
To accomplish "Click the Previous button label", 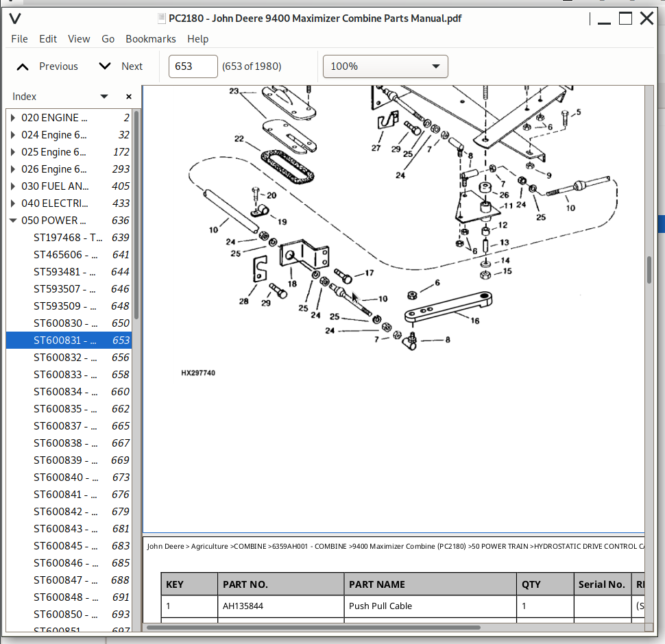I will [x=58, y=66].
